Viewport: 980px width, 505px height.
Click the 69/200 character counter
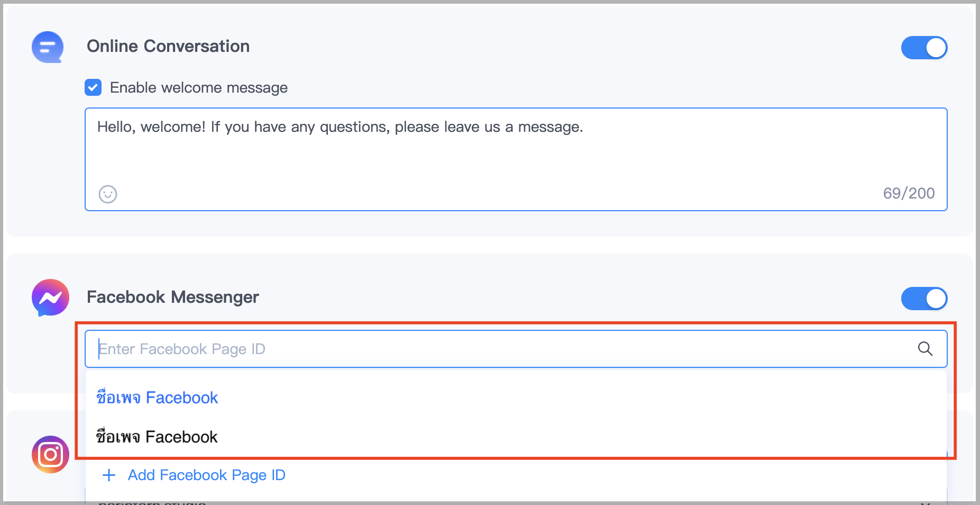tap(909, 193)
